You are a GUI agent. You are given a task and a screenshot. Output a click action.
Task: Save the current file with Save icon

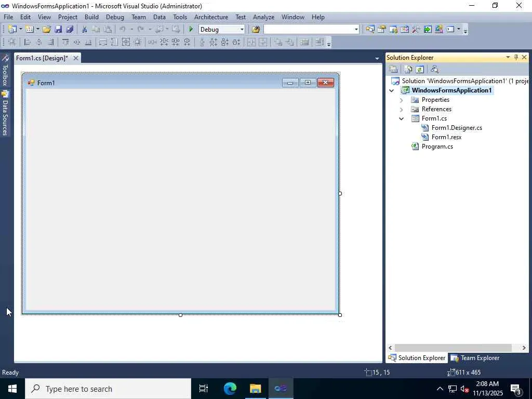pyautogui.click(x=58, y=29)
